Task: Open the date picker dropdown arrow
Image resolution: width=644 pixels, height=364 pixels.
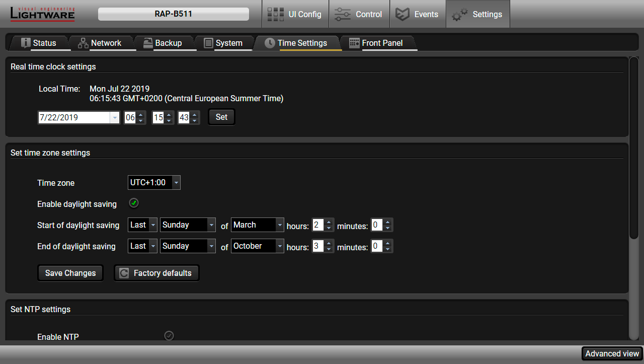Action: (115, 117)
